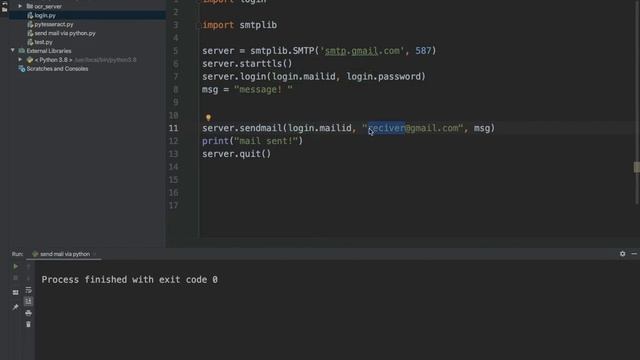Click the pytesseract.py file icon

pos(30,24)
